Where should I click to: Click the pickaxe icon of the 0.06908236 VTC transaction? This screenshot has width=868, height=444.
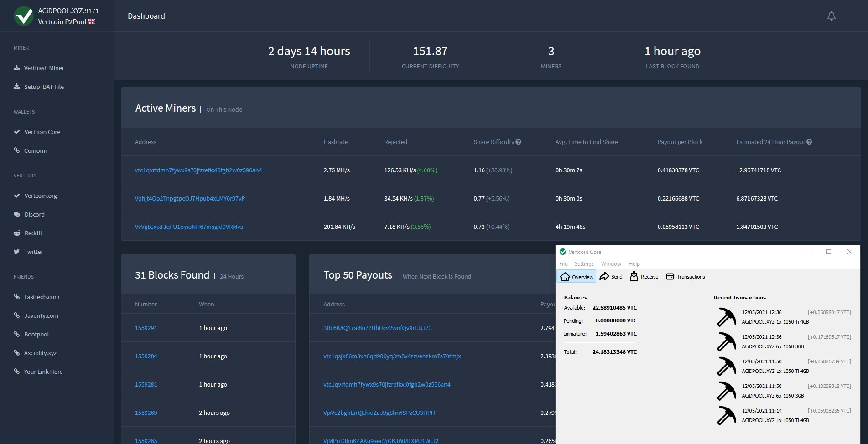click(x=726, y=415)
